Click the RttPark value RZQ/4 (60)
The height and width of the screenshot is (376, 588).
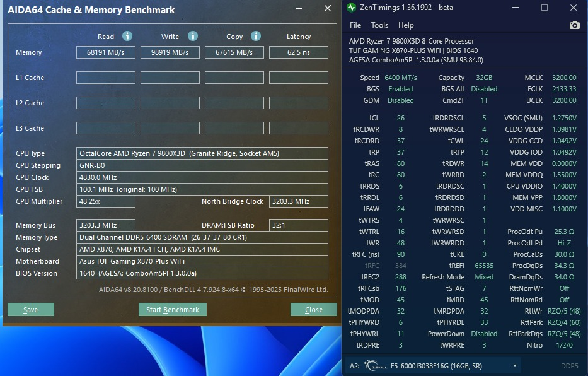[564, 322]
